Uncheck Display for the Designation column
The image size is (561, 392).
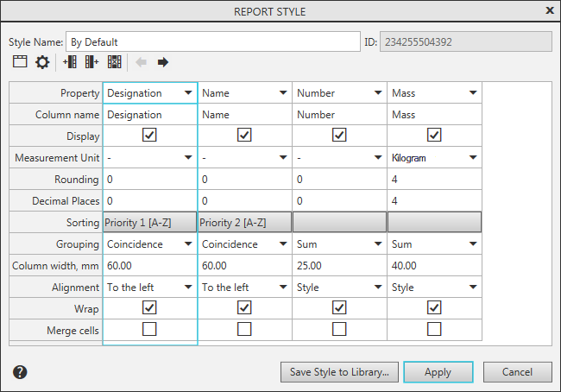[150, 136]
